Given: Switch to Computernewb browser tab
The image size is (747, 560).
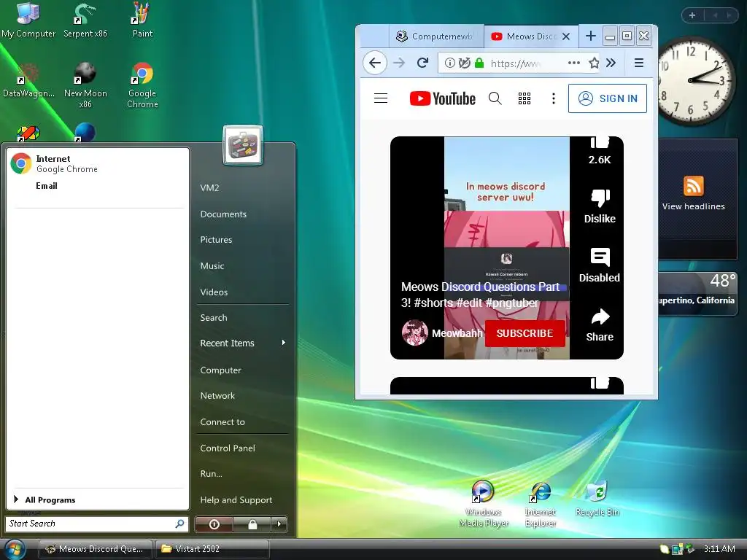Looking at the screenshot, I should [x=436, y=36].
